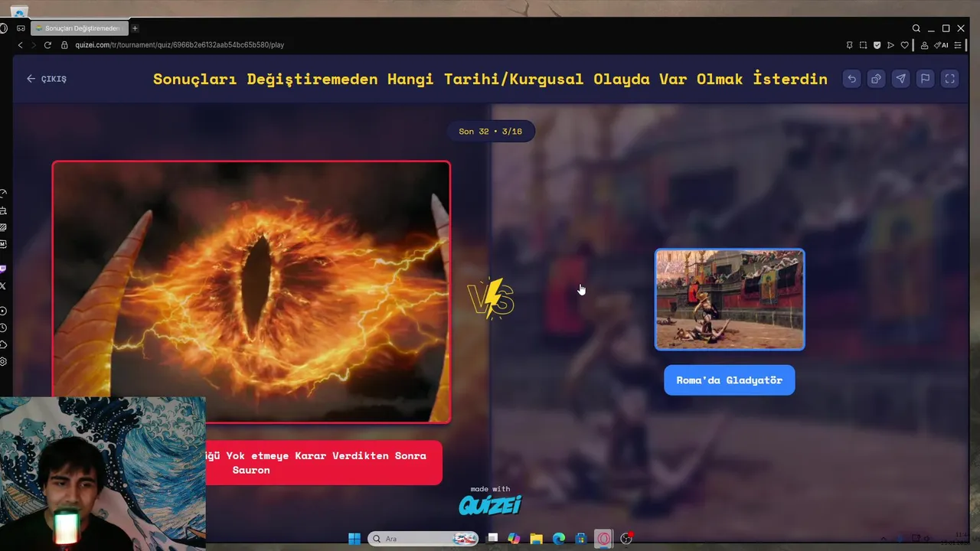980x551 pixels.
Task: Select the Roma'da Gladyatör image card
Action: [x=730, y=299]
